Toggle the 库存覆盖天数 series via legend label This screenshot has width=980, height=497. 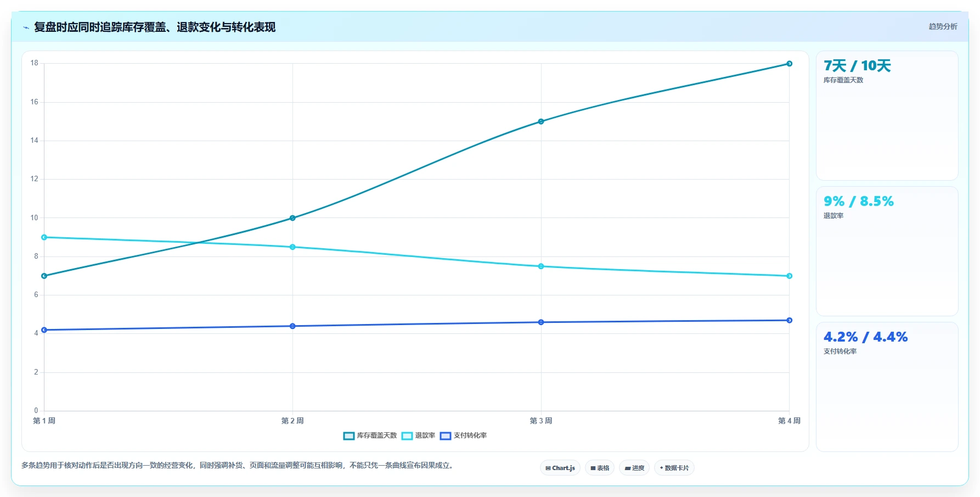click(x=377, y=435)
